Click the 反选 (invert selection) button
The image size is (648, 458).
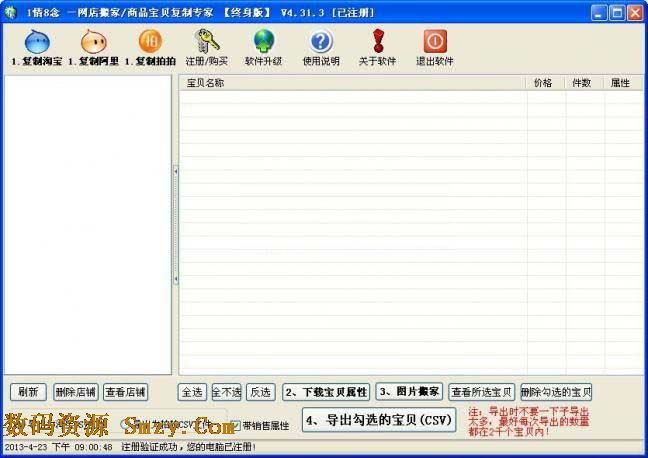pos(261,392)
